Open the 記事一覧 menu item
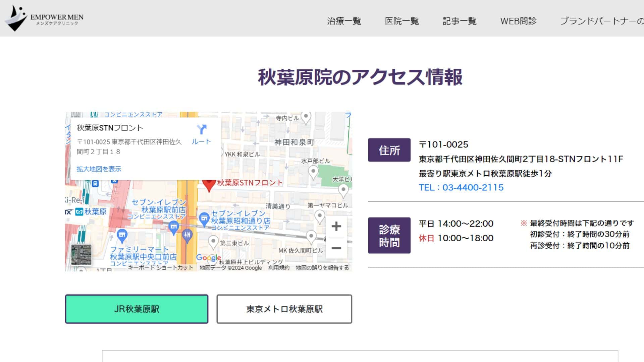This screenshot has height=362, width=644. pyautogui.click(x=460, y=21)
